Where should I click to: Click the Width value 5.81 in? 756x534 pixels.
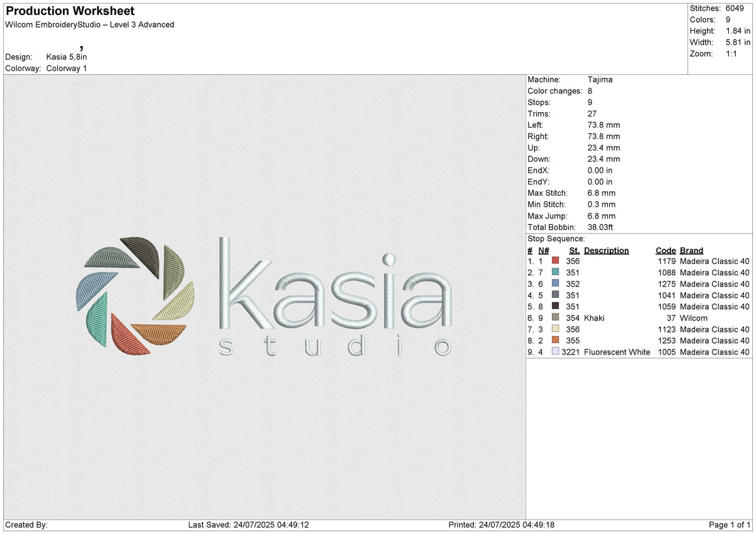(738, 42)
